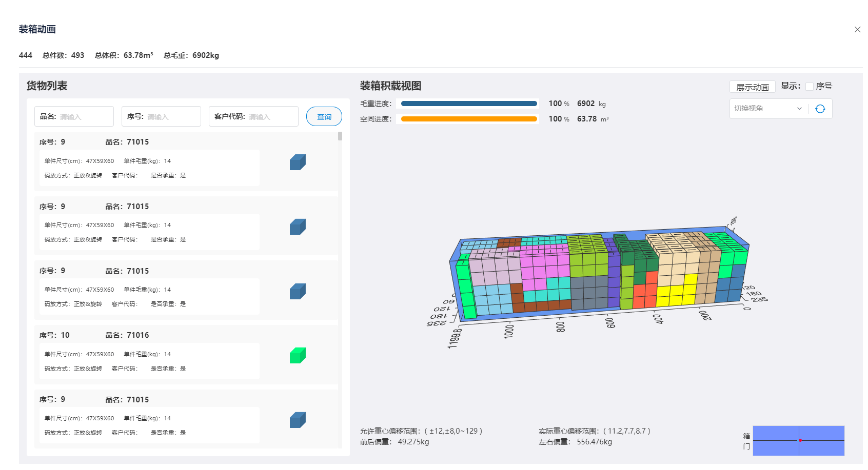The height and width of the screenshot is (470, 868).
Task: Click the blue 毛重进度 progress bar
Action: click(468, 104)
